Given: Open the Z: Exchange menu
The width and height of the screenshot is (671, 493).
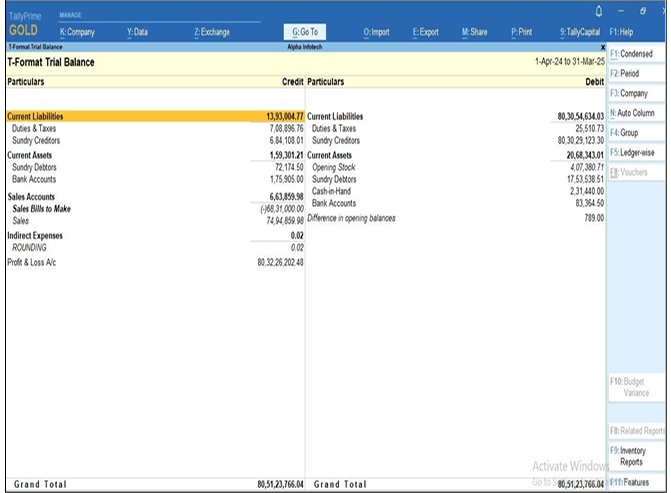Looking at the screenshot, I should click(212, 32).
